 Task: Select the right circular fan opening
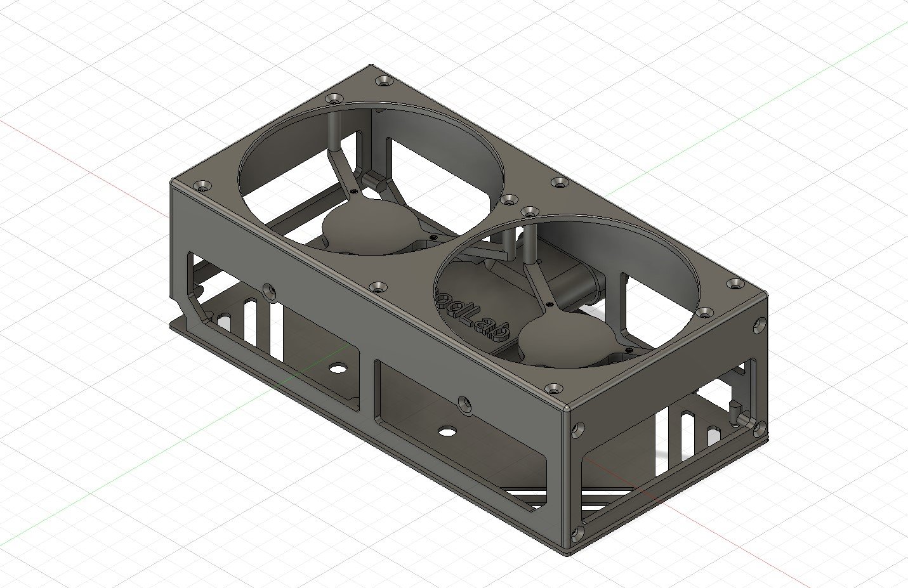(569, 292)
